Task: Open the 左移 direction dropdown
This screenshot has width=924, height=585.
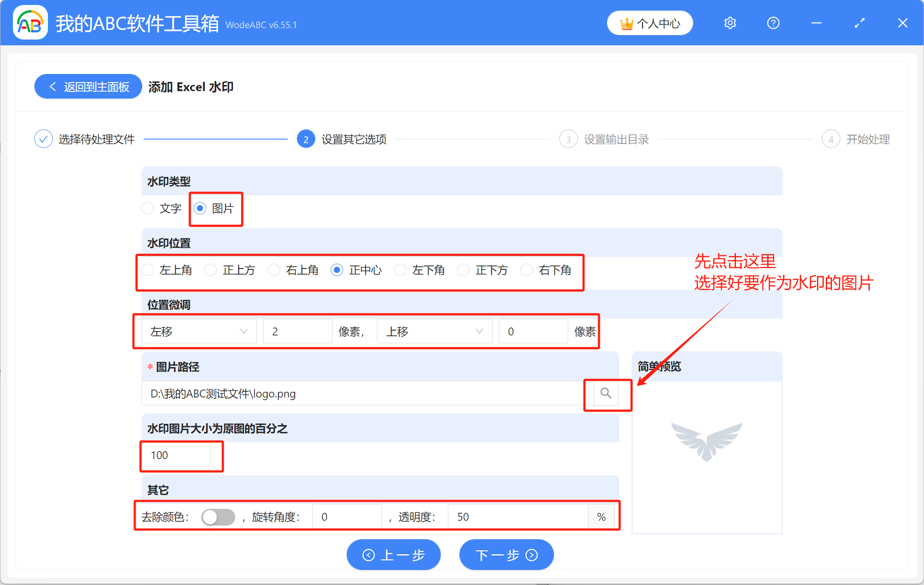Action: click(x=198, y=331)
